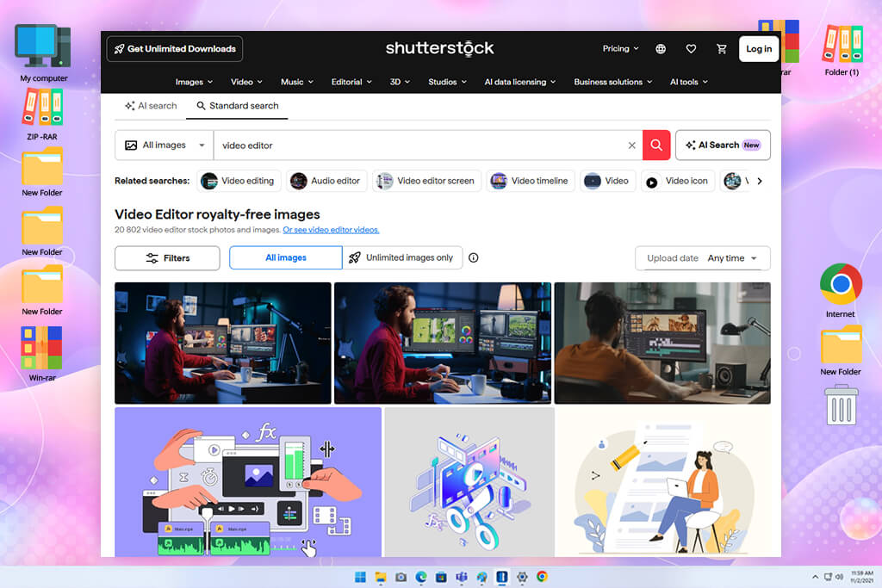Click the red search magnifier button
882x588 pixels.
pyautogui.click(x=655, y=145)
